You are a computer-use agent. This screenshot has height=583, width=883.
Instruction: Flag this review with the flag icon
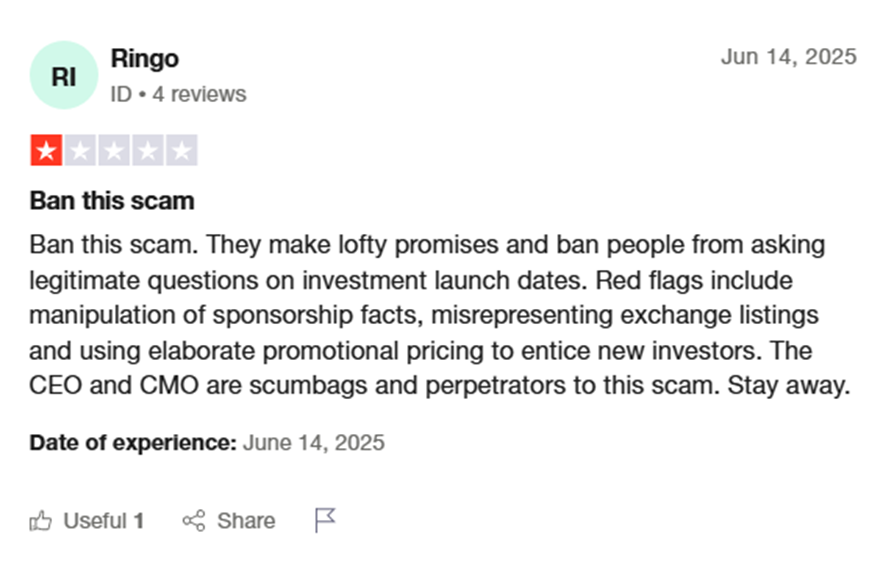point(325,520)
